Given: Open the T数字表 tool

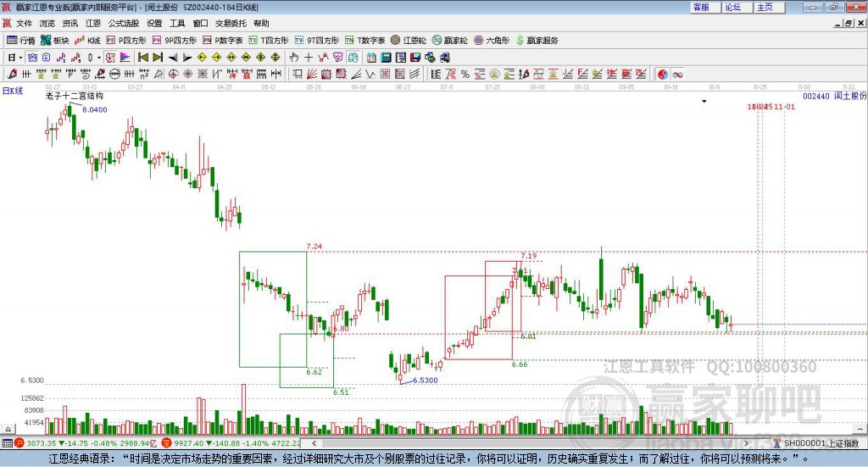Looking at the screenshot, I should pos(364,41).
